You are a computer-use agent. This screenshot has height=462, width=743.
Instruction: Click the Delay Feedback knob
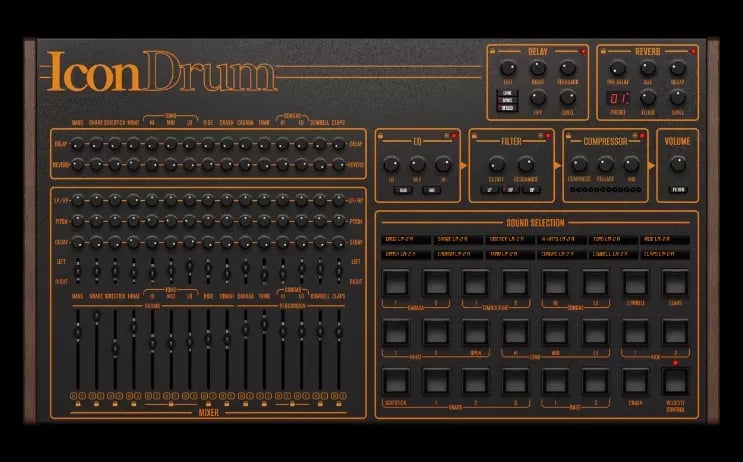click(568, 68)
